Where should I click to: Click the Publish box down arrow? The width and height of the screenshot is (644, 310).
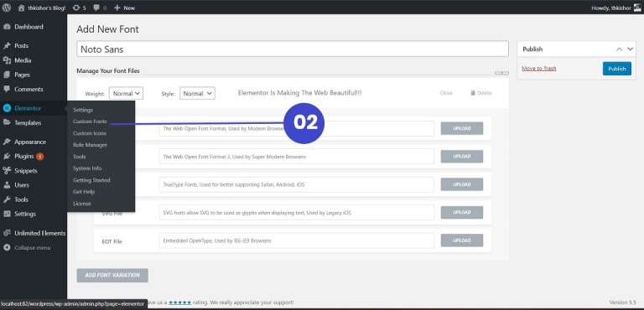tap(631, 49)
